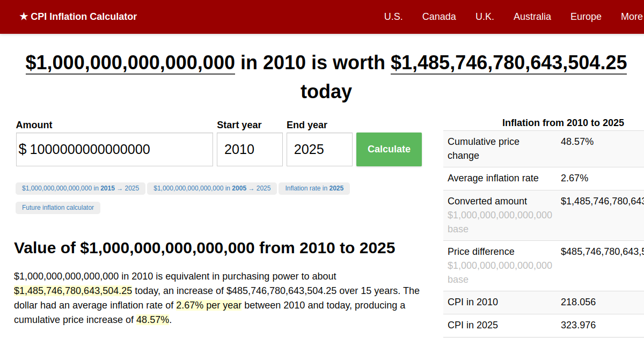
Task: Select the Start year field showing 2010
Action: [x=250, y=149]
